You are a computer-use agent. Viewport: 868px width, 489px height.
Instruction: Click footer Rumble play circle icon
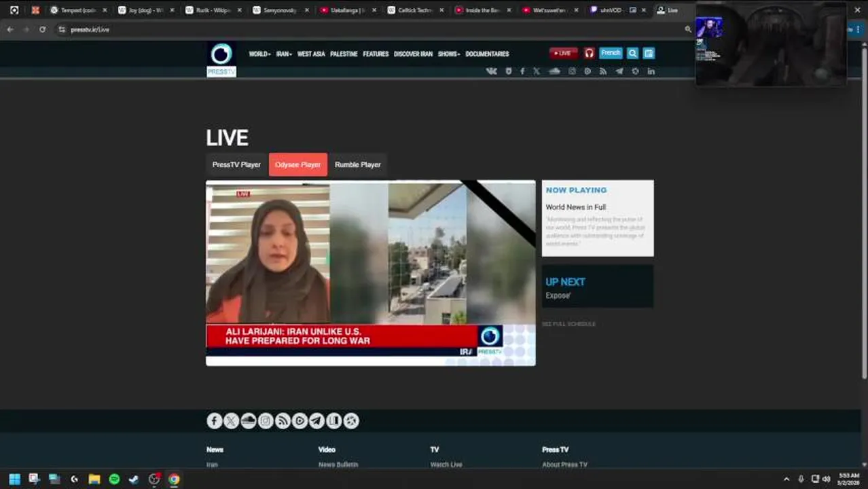(x=300, y=421)
